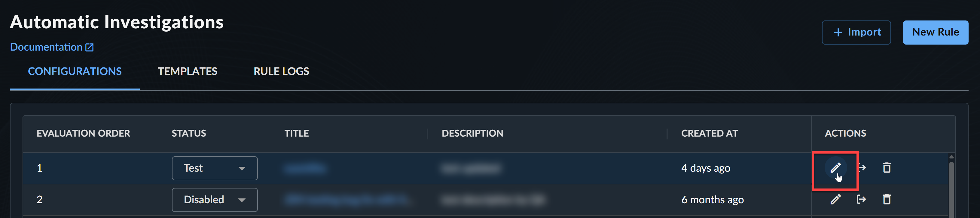
Task: Switch to the Rule Logs tab
Action: [x=281, y=71]
